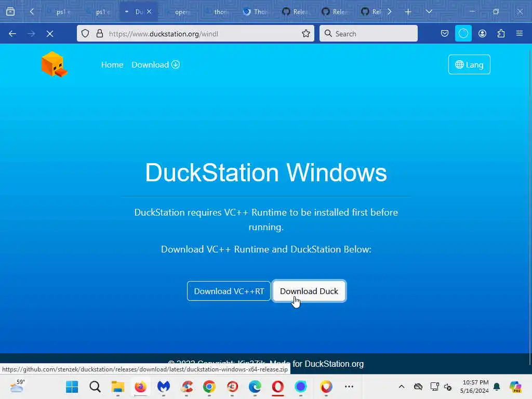Open the weather widget showing 59°
This screenshot has height=399, width=532.
(17, 387)
